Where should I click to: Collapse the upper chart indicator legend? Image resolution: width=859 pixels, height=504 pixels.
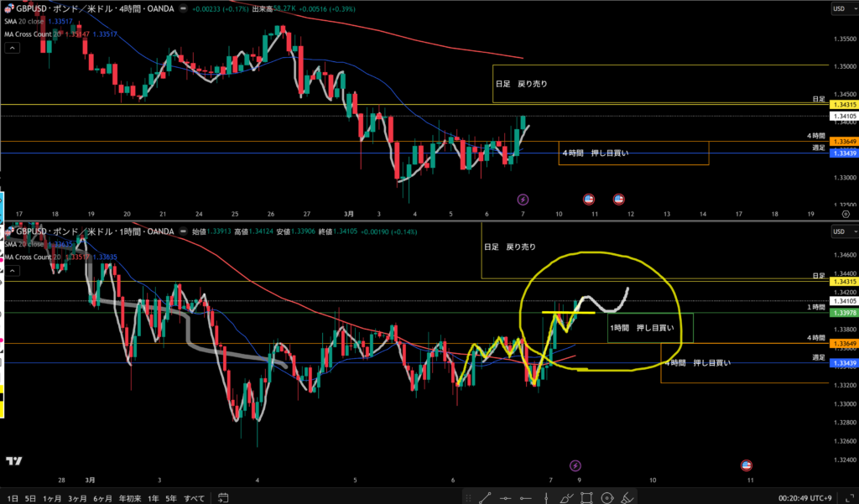click(13, 49)
